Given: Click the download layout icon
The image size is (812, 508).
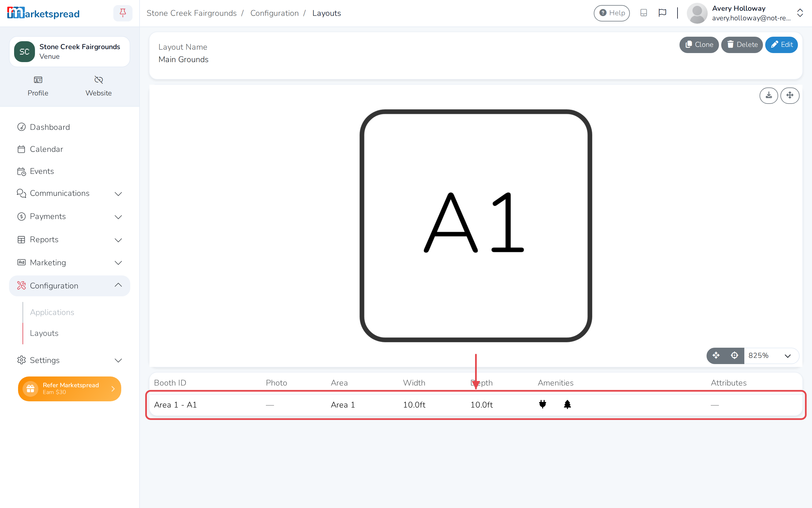Looking at the screenshot, I should click(x=768, y=95).
